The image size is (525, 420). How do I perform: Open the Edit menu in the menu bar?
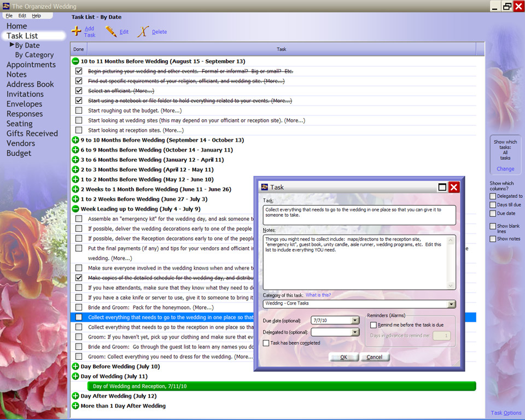(x=22, y=16)
